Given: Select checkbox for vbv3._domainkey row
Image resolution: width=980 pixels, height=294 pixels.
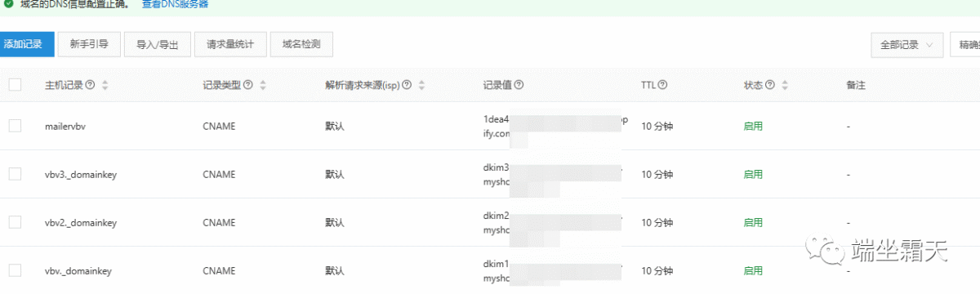Looking at the screenshot, I should [x=15, y=174].
